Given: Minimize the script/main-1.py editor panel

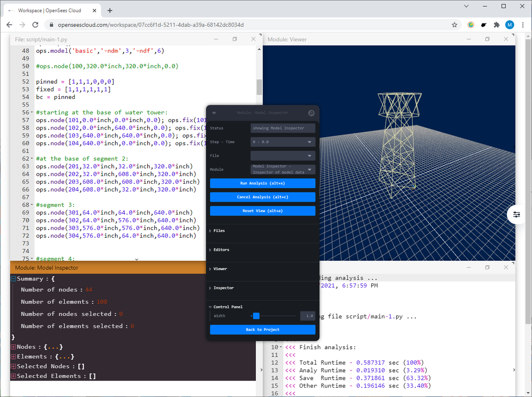Looking at the screenshot, I should point(216,39).
